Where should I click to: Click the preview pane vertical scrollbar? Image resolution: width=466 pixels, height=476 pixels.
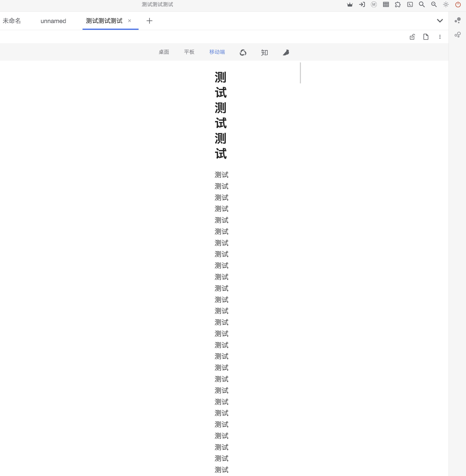300,73
